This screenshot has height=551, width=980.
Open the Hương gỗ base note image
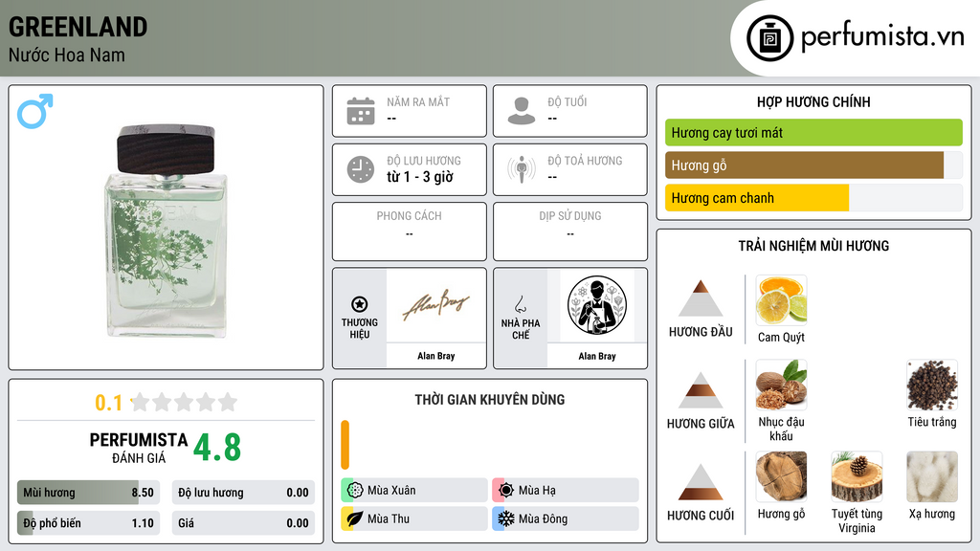[781, 476]
